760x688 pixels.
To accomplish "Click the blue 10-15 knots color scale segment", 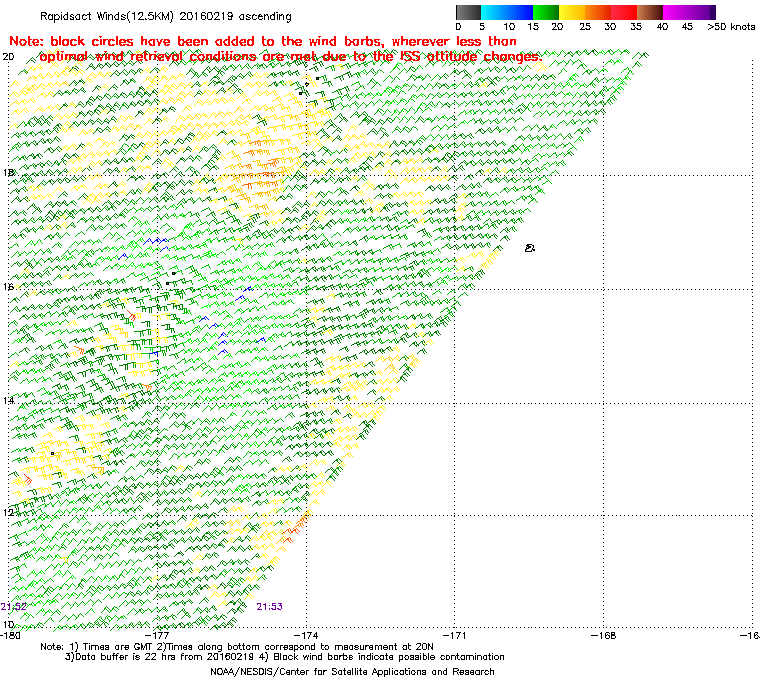I will (x=520, y=12).
